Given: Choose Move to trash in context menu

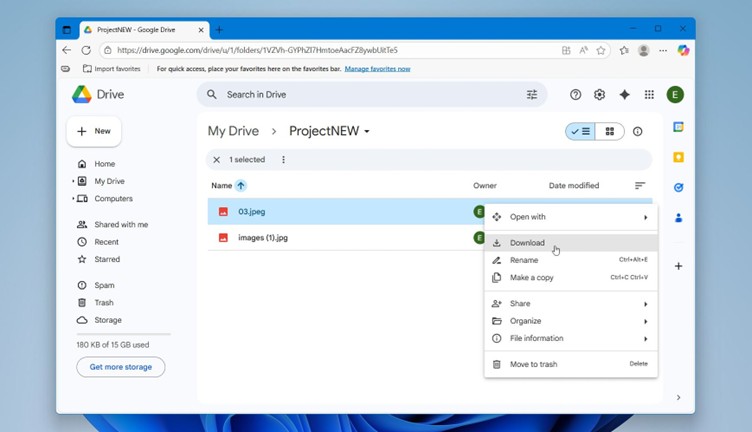Looking at the screenshot, I should pos(534,364).
